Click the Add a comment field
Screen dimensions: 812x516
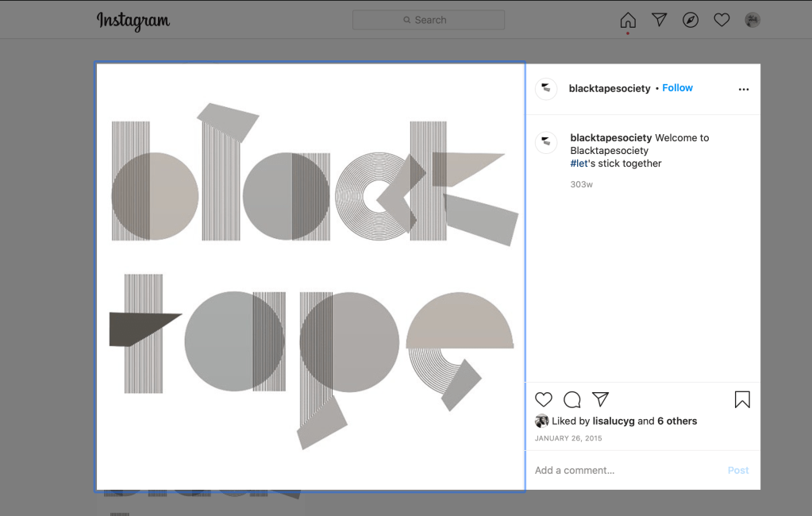pos(627,470)
